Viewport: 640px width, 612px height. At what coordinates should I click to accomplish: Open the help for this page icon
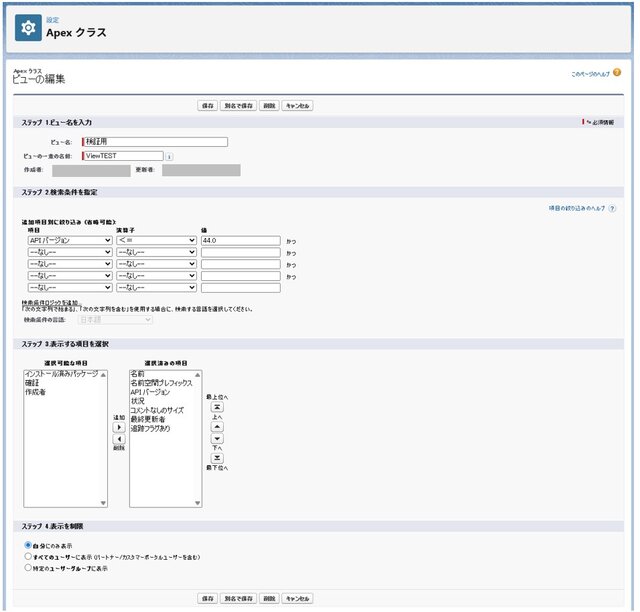[617, 72]
